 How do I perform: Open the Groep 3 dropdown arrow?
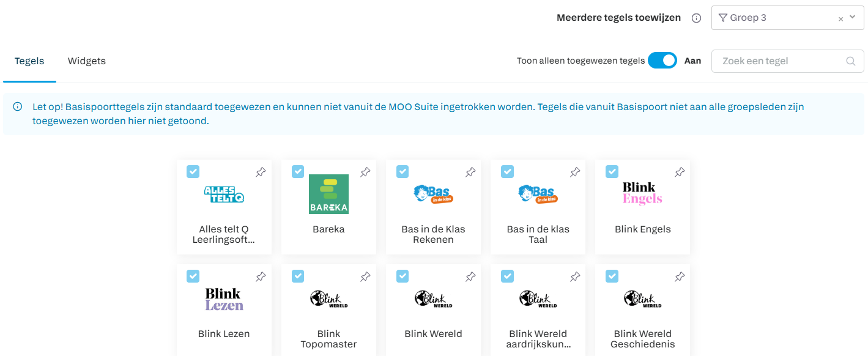pos(853,18)
